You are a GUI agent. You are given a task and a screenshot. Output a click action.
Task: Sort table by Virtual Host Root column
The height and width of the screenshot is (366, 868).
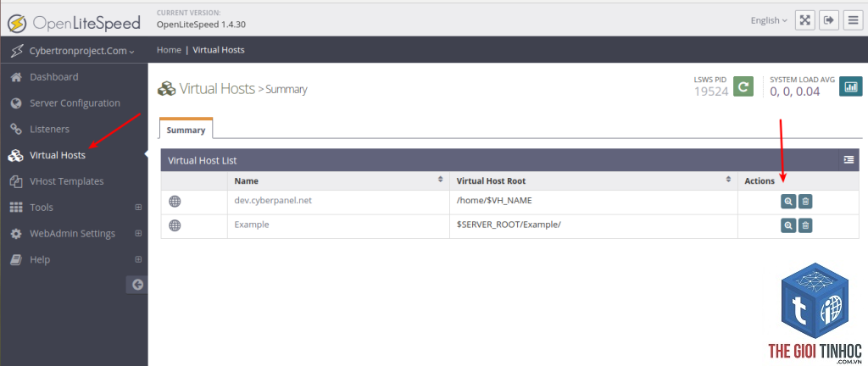click(x=593, y=180)
